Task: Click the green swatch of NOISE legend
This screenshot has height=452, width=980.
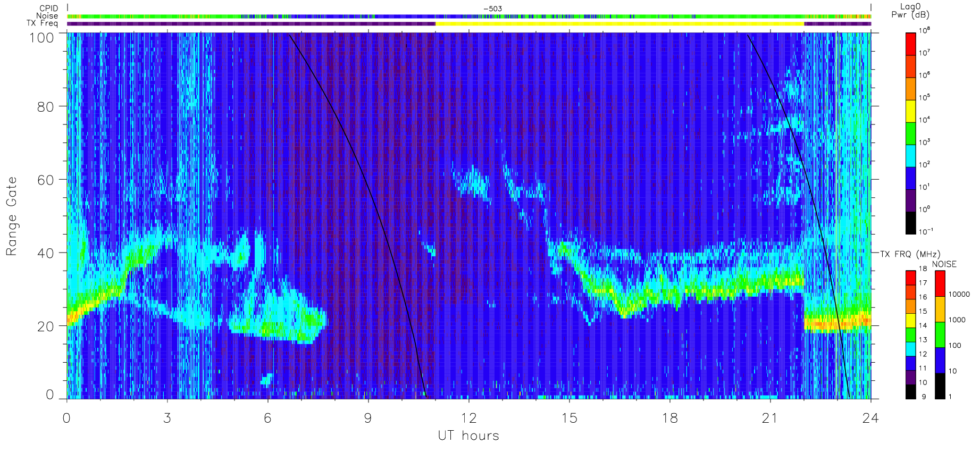Action: [940, 334]
